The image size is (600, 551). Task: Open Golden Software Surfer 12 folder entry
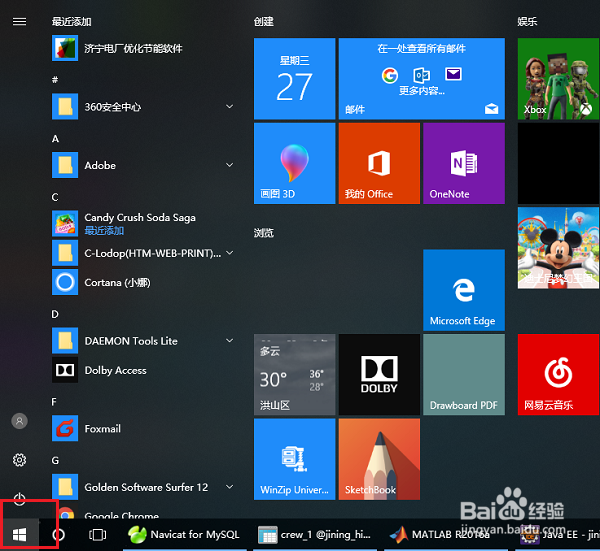point(142,487)
